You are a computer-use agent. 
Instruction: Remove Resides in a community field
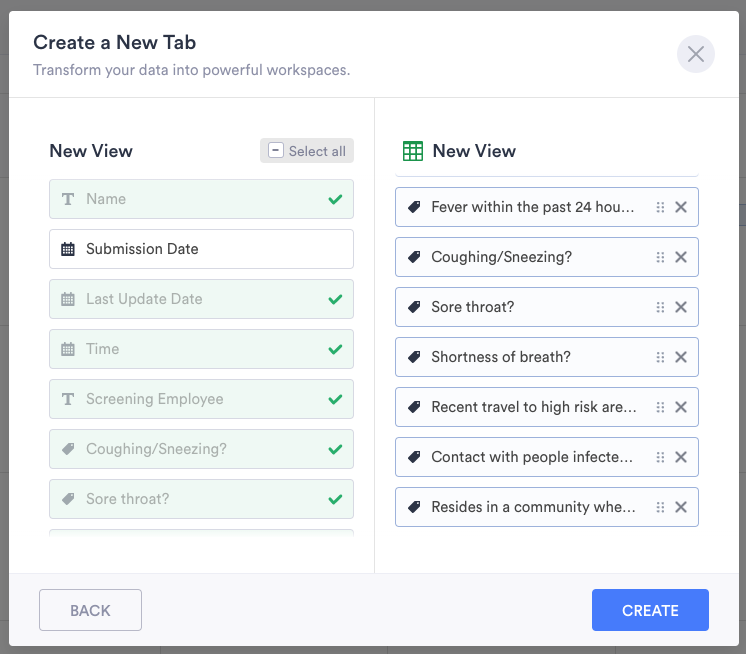[x=681, y=507]
